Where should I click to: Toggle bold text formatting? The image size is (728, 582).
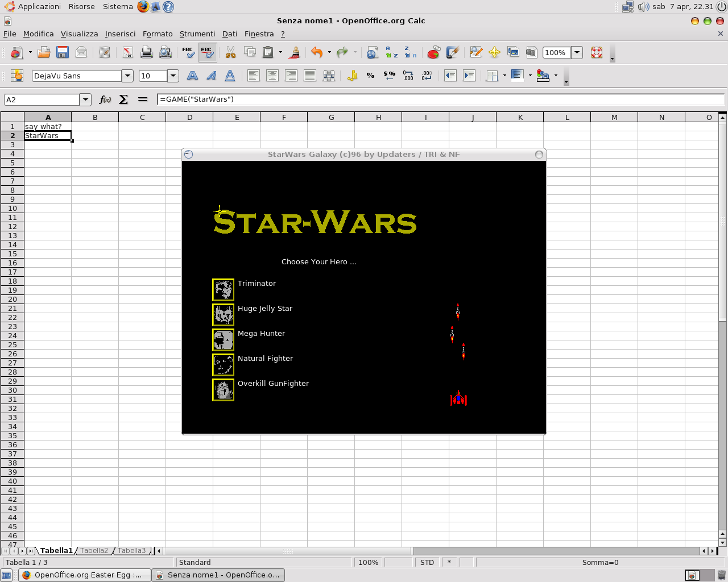[x=192, y=76]
